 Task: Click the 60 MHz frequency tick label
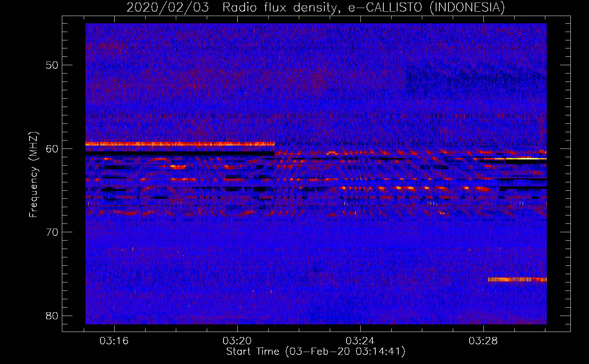(52, 149)
